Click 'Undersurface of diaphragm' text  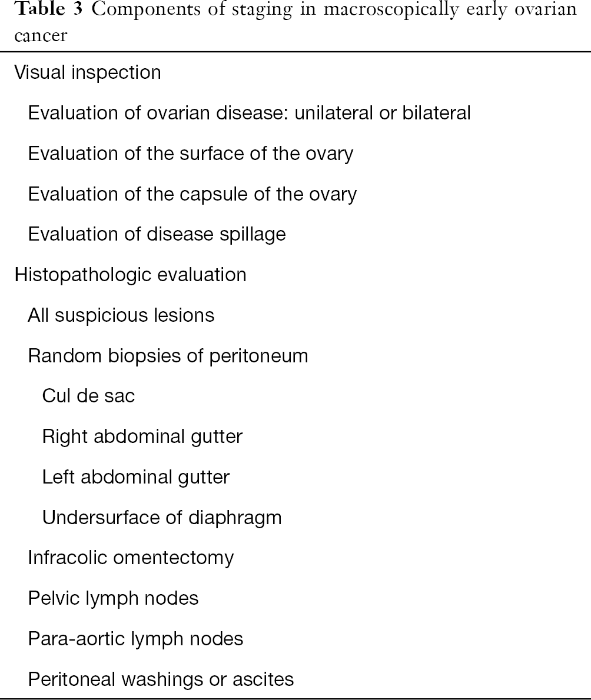coord(162,518)
